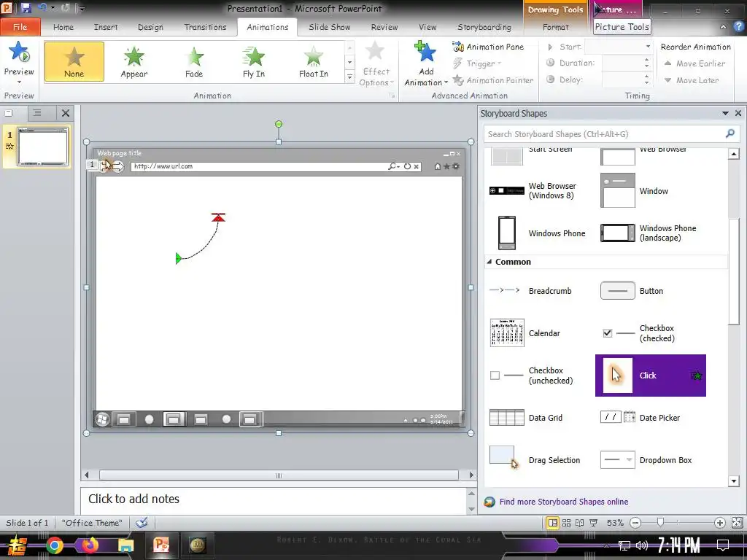Select the Data Grid shape
Image resolution: width=747 pixels, height=560 pixels.
(x=538, y=418)
